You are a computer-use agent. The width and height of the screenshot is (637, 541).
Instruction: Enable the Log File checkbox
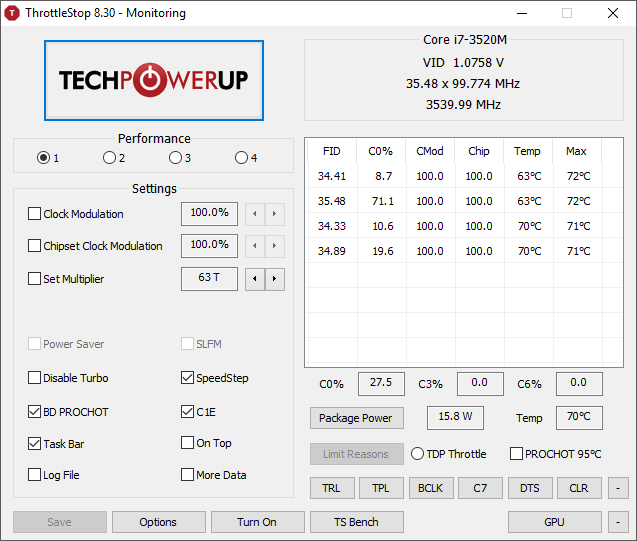pyautogui.click(x=35, y=475)
